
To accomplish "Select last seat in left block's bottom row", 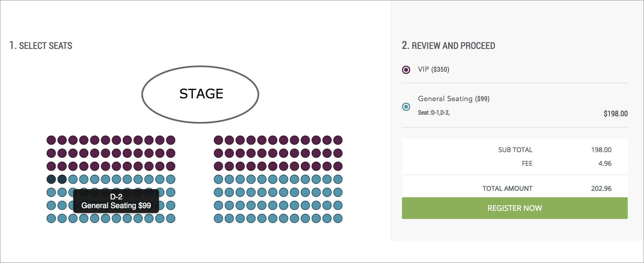I will tap(171, 218).
